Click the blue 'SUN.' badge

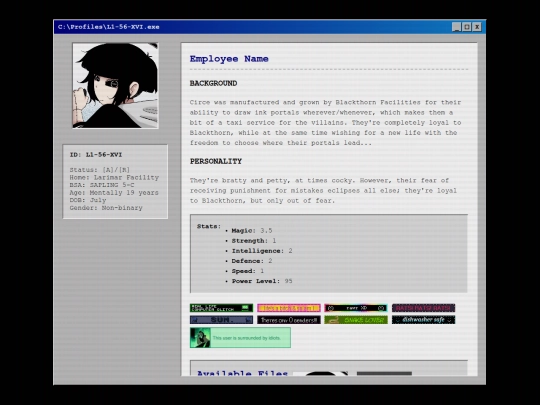pos(221,320)
